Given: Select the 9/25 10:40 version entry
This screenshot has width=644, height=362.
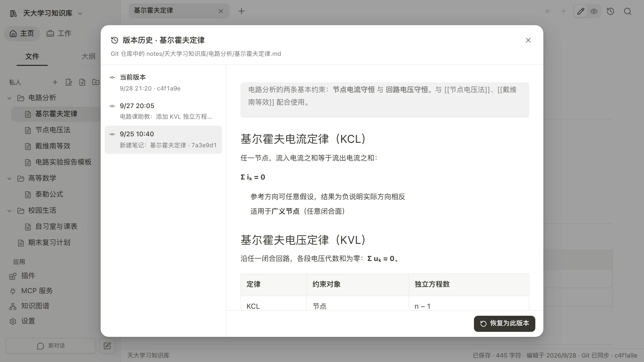Looking at the screenshot, I should click(163, 140).
